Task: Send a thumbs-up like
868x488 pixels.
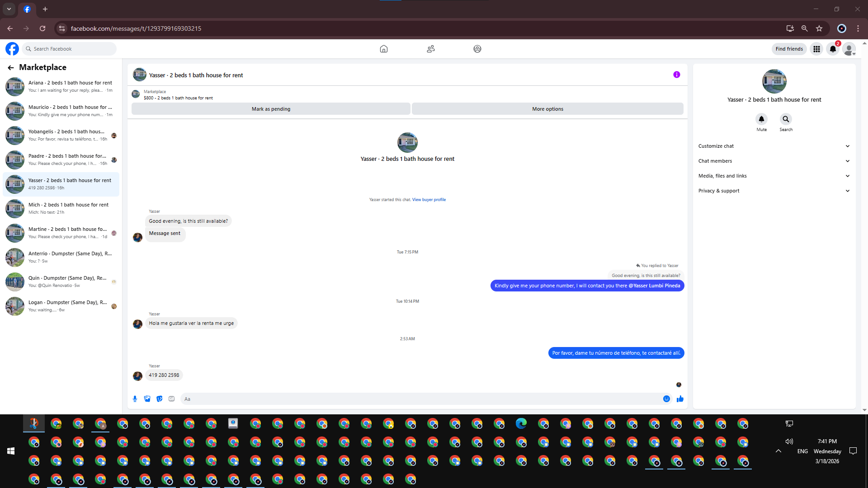Action: pos(680,399)
